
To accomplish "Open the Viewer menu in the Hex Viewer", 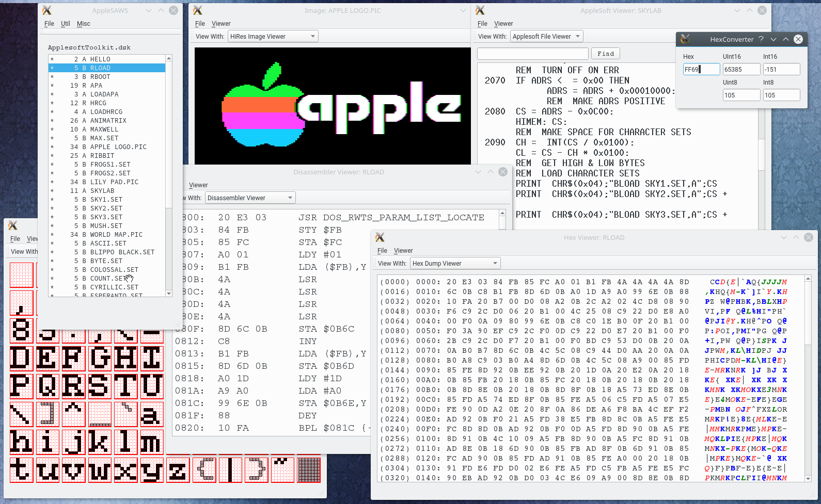I will tap(403, 251).
